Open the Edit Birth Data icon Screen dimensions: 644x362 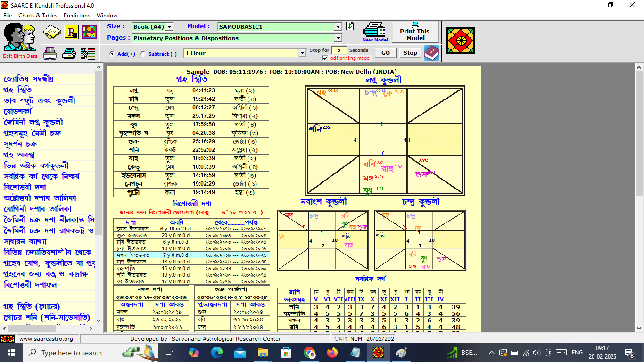20,40
